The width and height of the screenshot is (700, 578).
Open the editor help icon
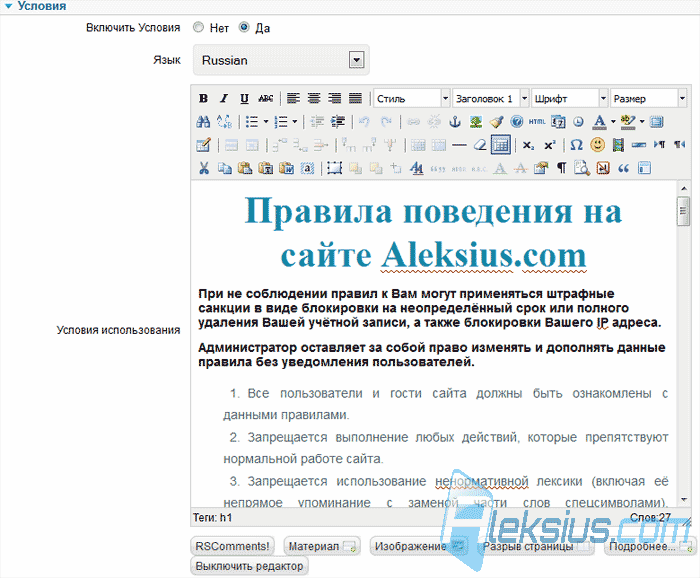517,121
